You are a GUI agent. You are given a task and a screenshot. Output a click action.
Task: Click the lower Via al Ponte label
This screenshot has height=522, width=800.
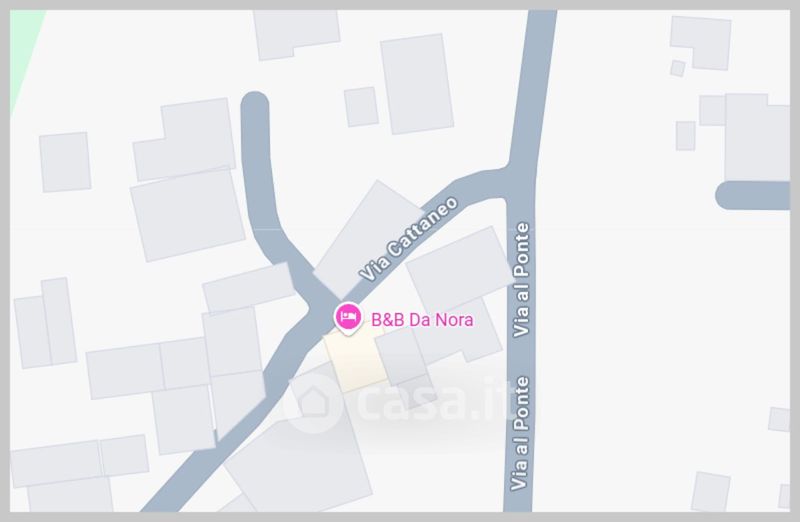click(x=520, y=433)
